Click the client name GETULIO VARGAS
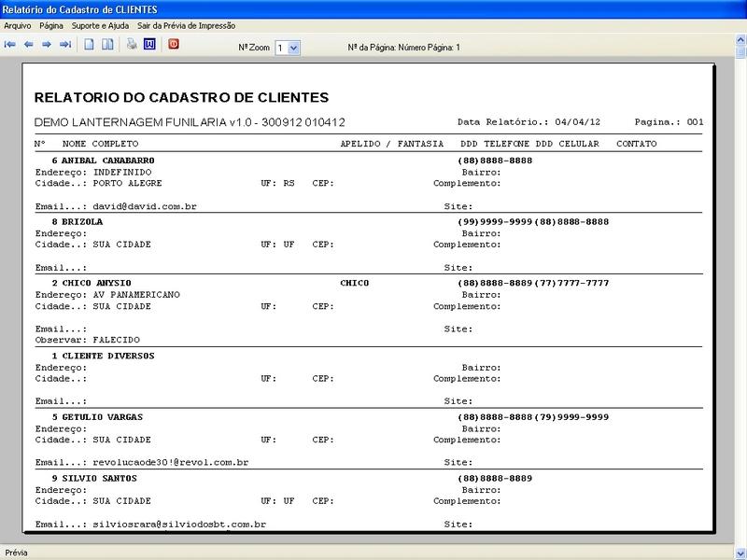This screenshot has height=560, width=747. click(103, 417)
